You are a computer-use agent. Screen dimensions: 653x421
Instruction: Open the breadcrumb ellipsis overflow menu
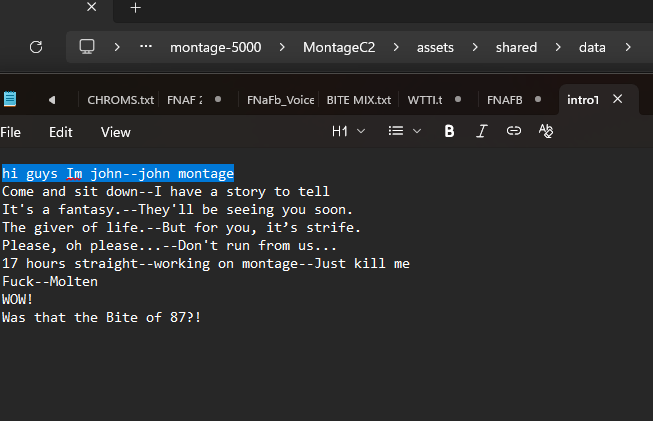(x=146, y=47)
